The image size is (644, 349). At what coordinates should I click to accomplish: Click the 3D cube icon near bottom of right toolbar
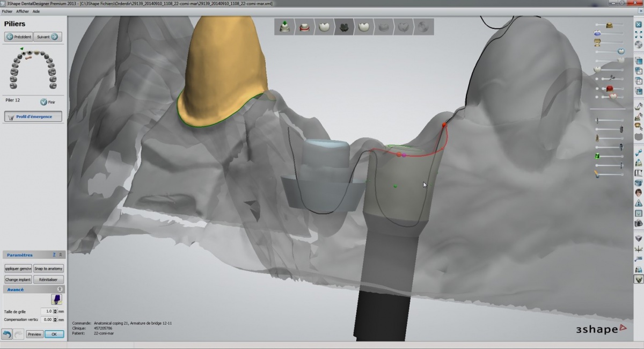pyautogui.click(x=639, y=238)
